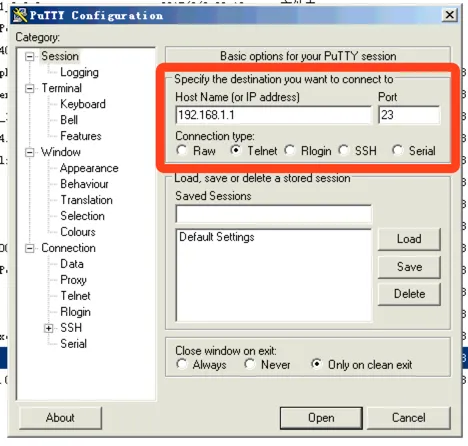Choose Never for close window on exit
This screenshot has width=468, height=446.
pos(250,364)
